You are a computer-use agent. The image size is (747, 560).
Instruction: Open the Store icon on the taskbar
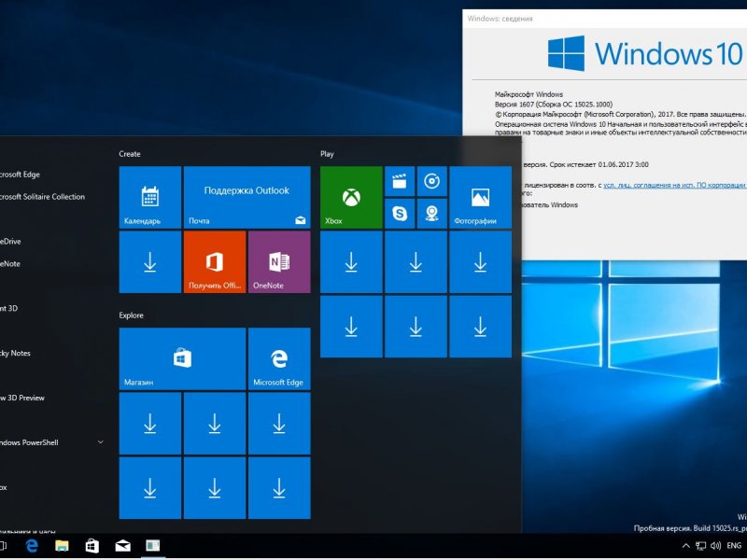point(92,546)
